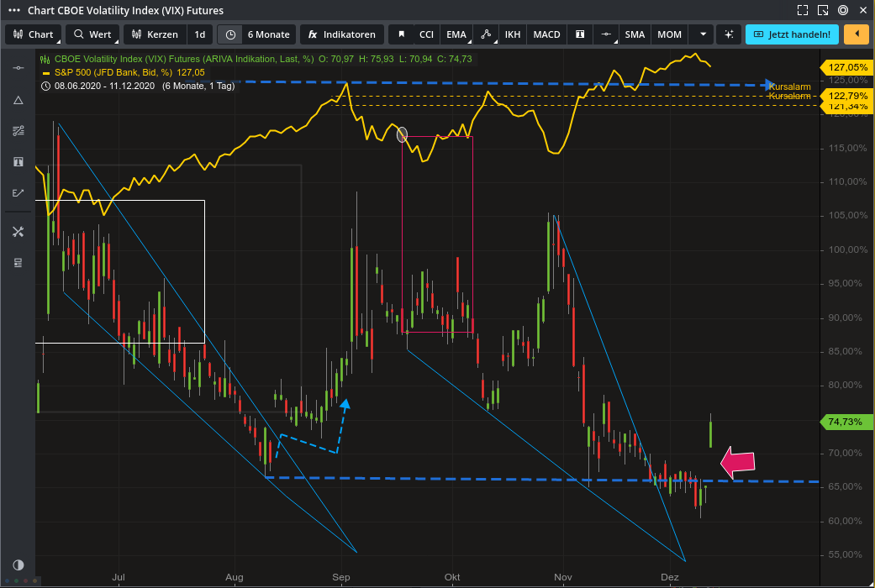
Task: Select Fibonacci lines tool in left sidebar
Action: tap(18, 130)
